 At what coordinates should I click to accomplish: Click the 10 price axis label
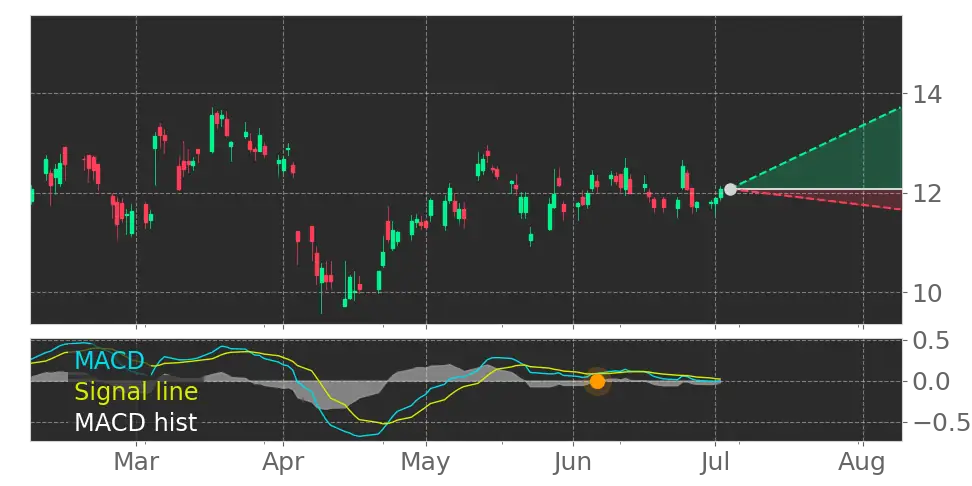tap(926, 293)
